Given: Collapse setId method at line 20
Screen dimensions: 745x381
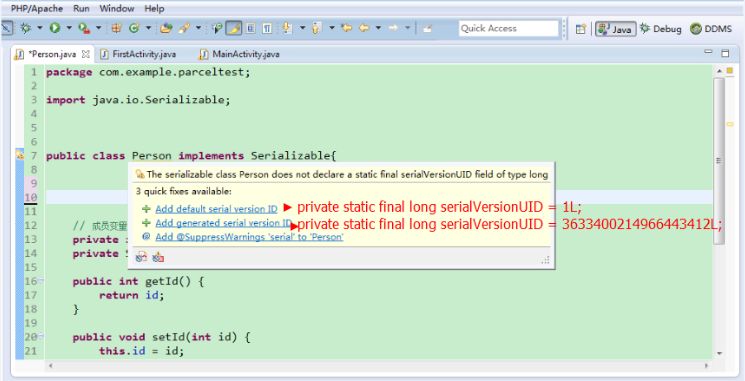Looking at the screenshot, I should click(x=41, y=336).
